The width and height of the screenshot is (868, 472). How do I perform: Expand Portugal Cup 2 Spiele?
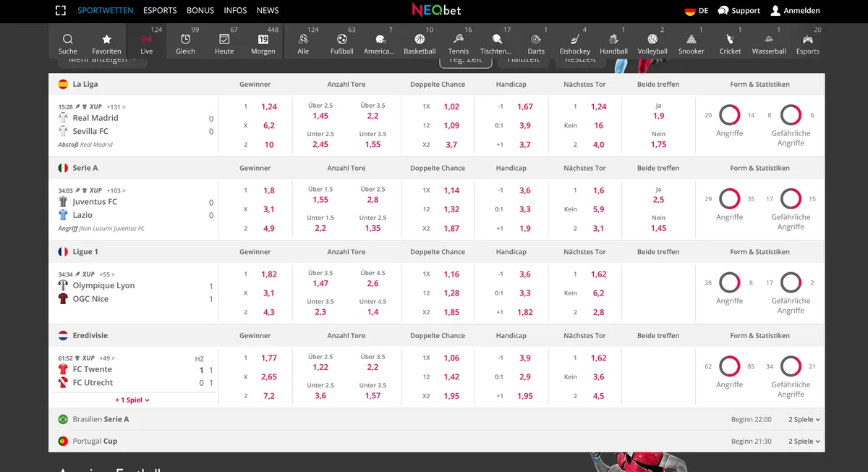pos(804,441)
